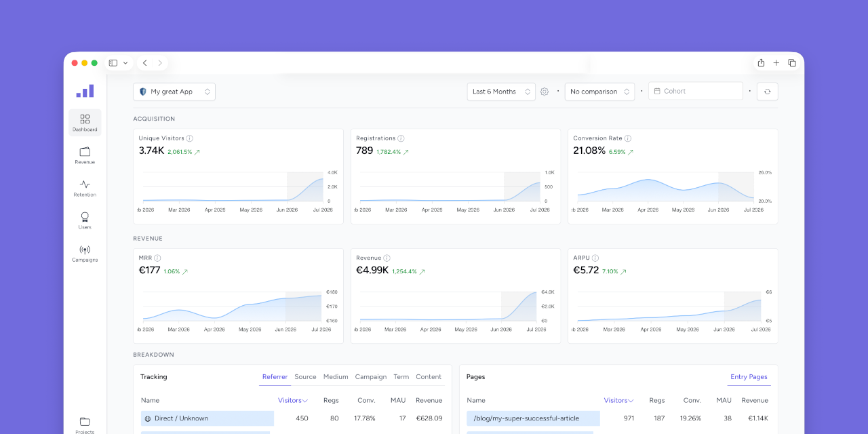
Task: Switch to the Medium tab
Action: click(336, 377)
